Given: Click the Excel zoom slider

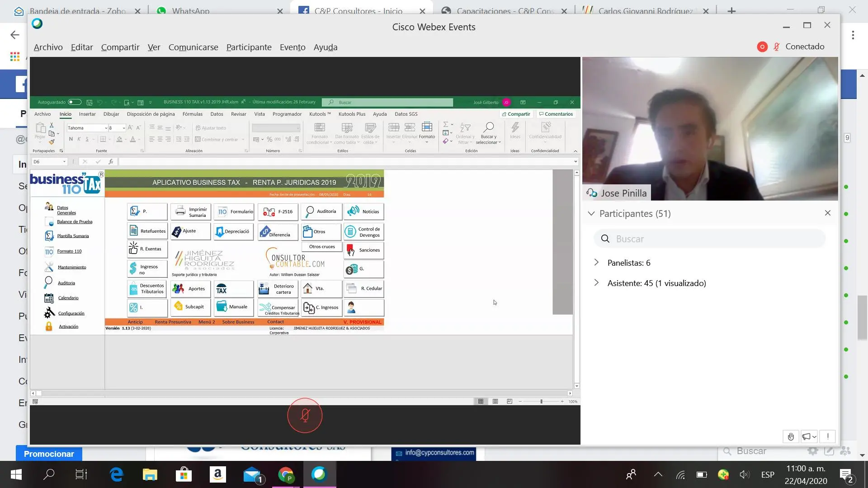Looking at the screenshot, I should tap(541, 402).
